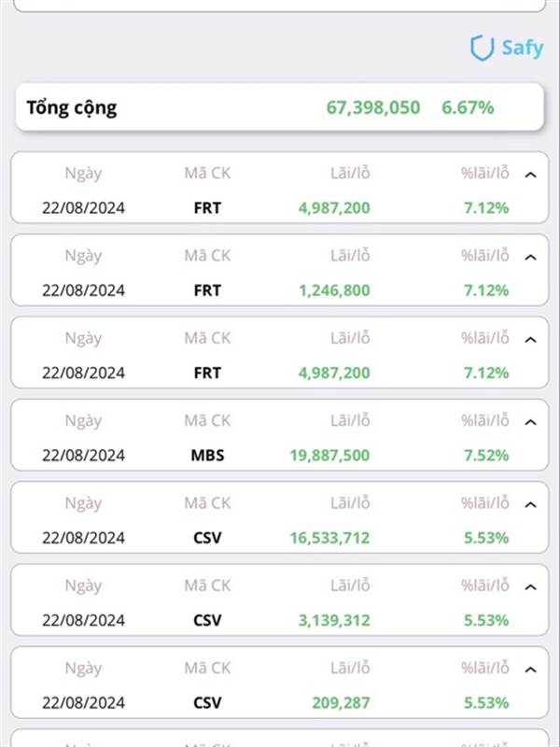
Task: Tap the Safy brand name text
Action: [x=522, y=49]
